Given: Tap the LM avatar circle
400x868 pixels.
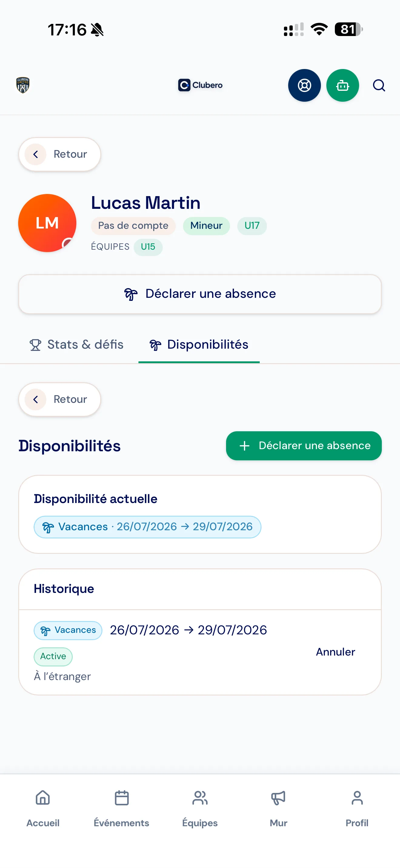Looking at the screenshot, I should coord(47,223).
